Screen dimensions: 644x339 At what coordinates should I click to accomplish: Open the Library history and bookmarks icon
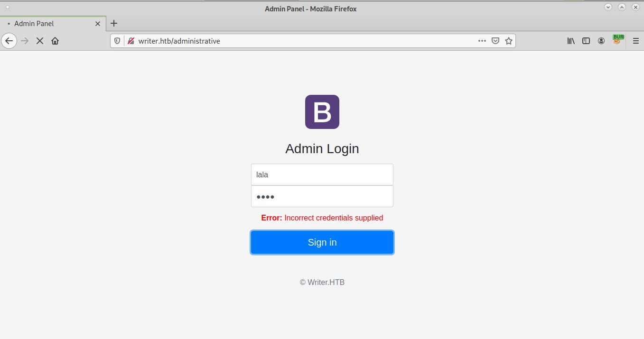(571, 41)
